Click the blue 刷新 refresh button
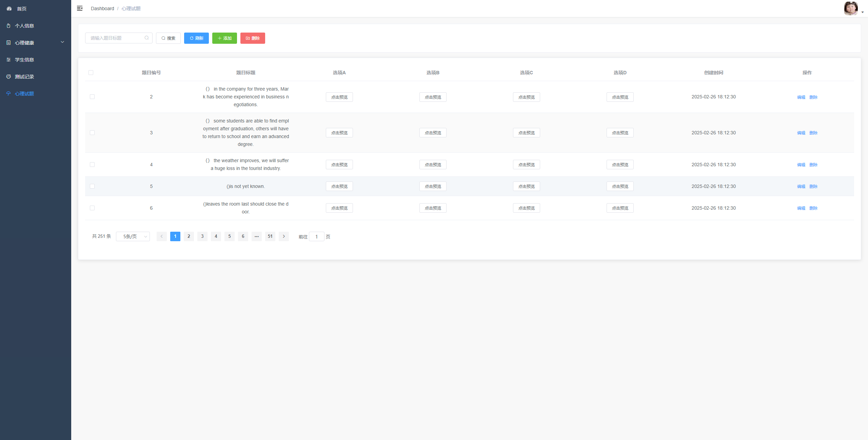 click(x=196, y=38)
